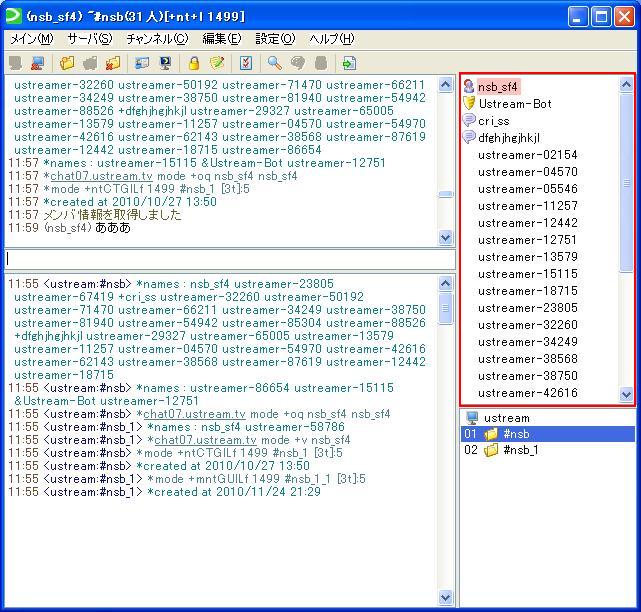641x612 pixels.
Task: Click the notepad with pencil toolbar icon
Action: [x=216, y=63]
